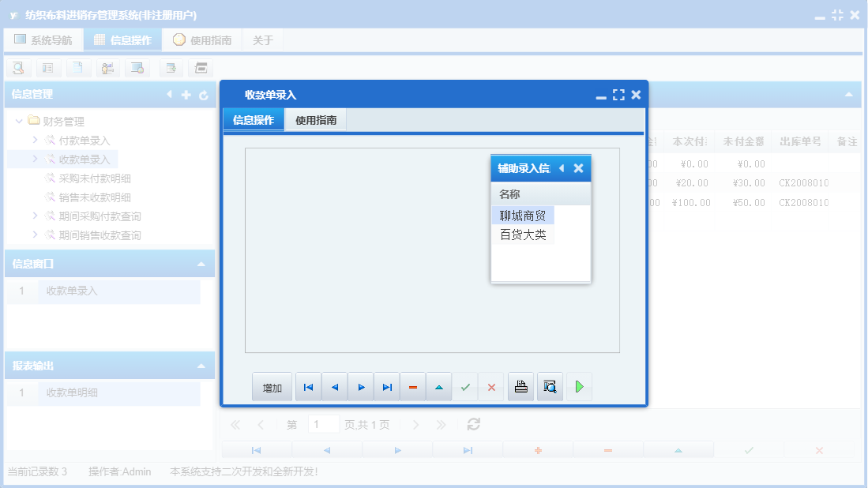The width and height of the screenshot is (868, 488).
Task: Open 销售未收款明细 in the tree
Action: point(95,197)
